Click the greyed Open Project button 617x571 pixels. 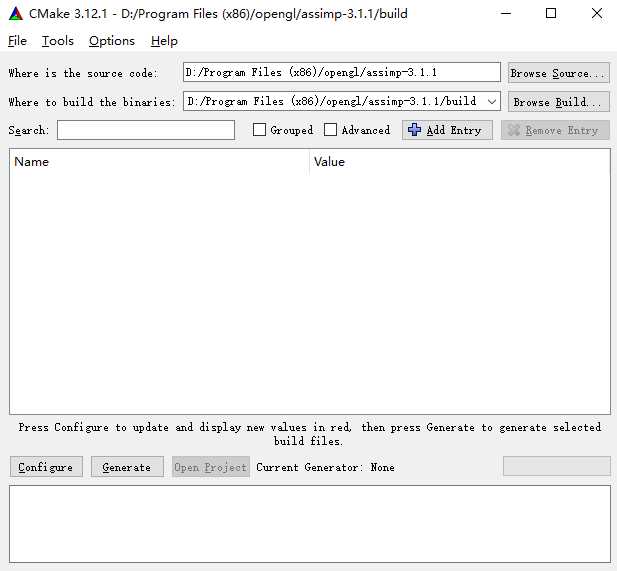coord(211,467)
